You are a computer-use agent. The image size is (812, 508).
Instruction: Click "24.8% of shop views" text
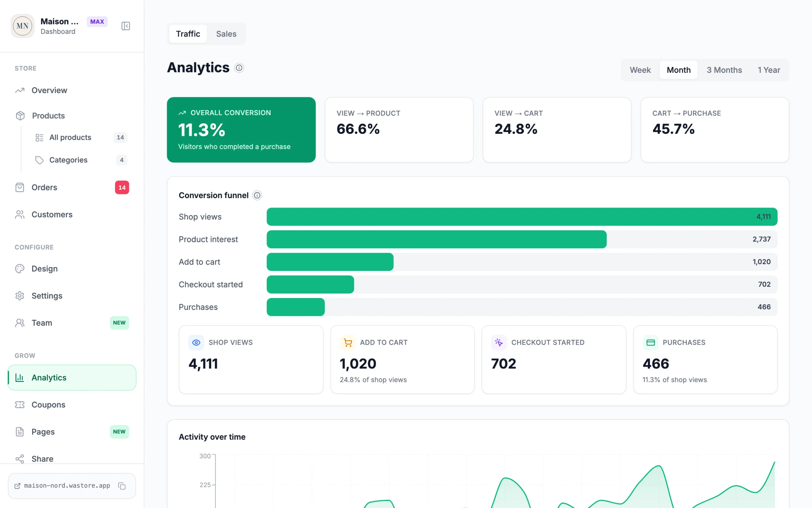click(373, 380)
